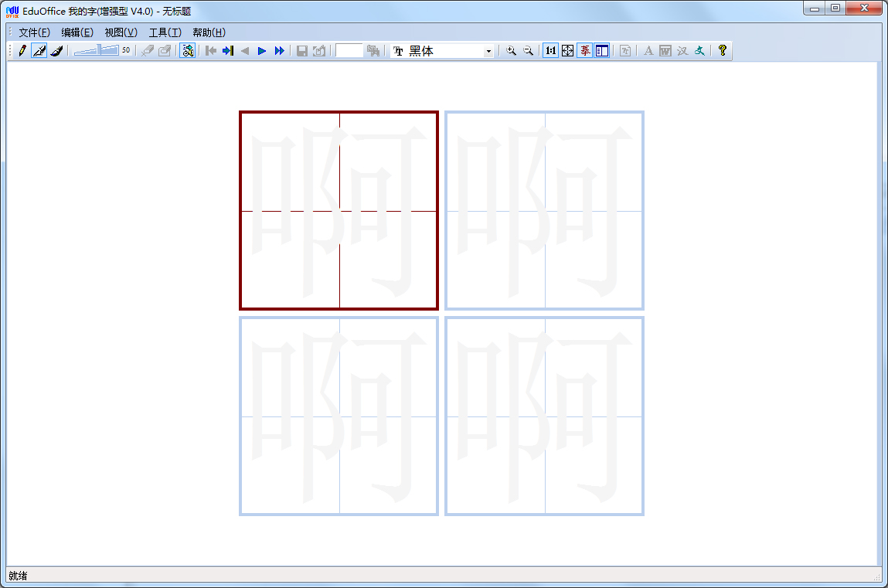Click the save icon on the toolbar

[301, 50]
